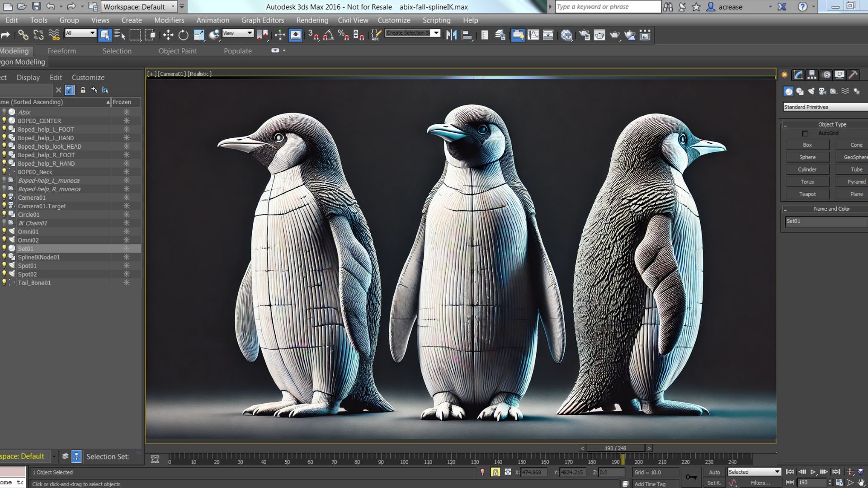Switch to the Freeform ribbon tab
This screenshot has height=488, width=868.
tap(61, 51)
